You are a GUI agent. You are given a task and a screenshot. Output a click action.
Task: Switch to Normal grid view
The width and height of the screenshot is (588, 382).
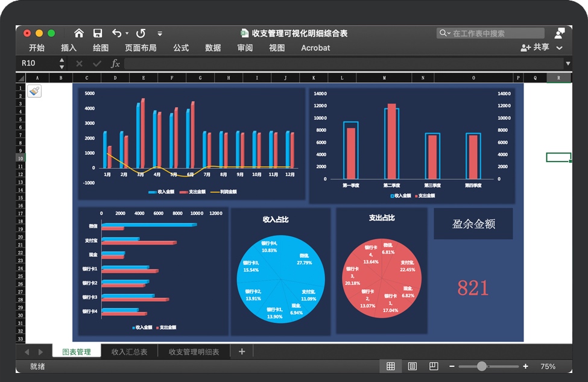391,366
